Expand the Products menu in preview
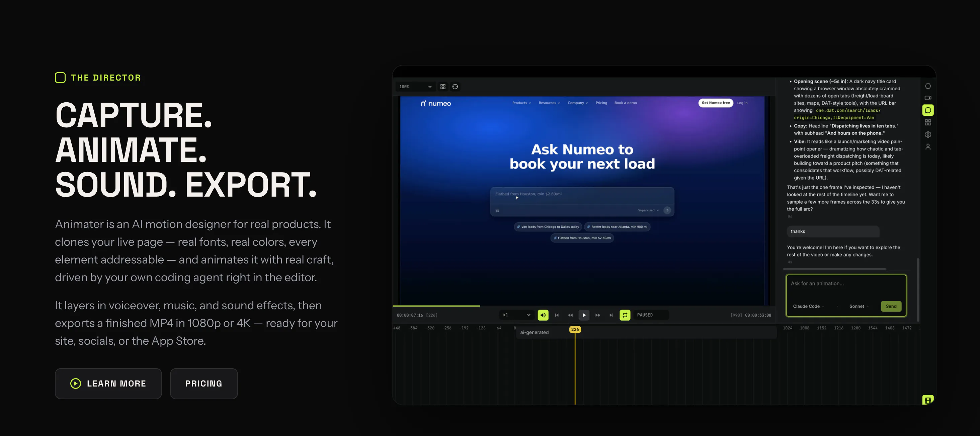Screen dimensions: 980x436 [521, 103]
